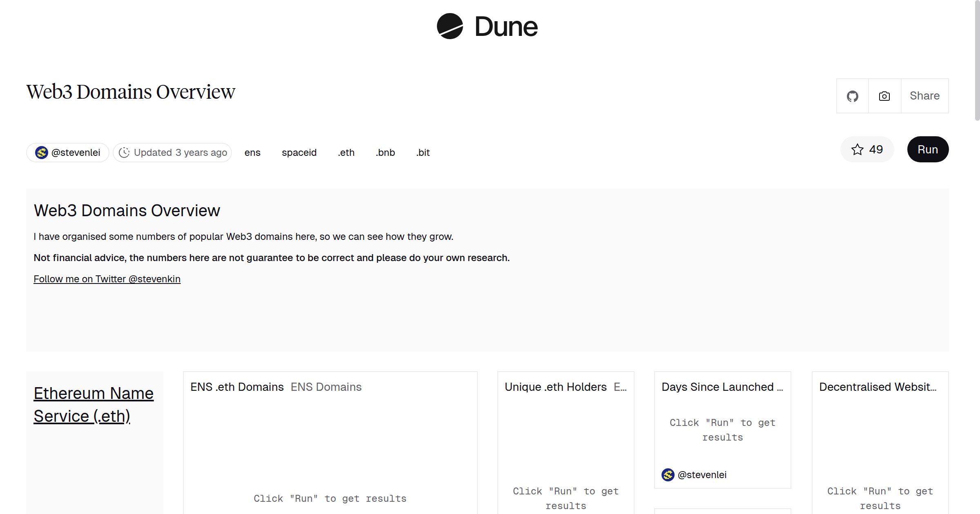Click the clock icon next to update time
The height and width of the screenshot is (514, 980).
coord(125,152)
